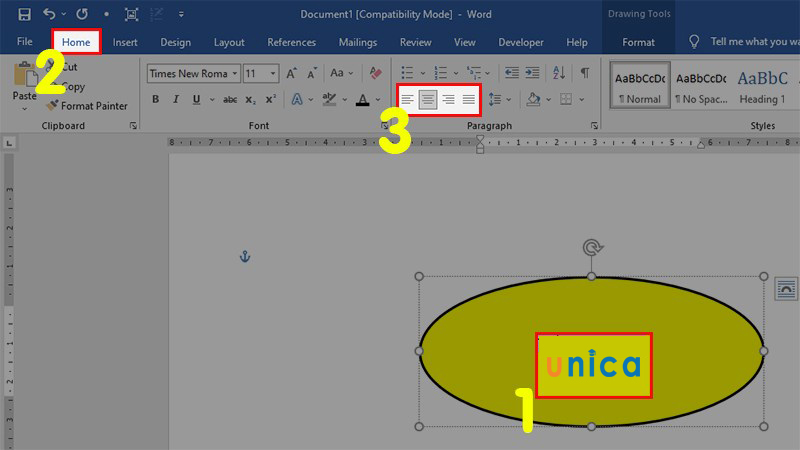Apply Justify alignment to paragraph
The height and width of the screenshot is (450, 800).
tap(468, 99)
